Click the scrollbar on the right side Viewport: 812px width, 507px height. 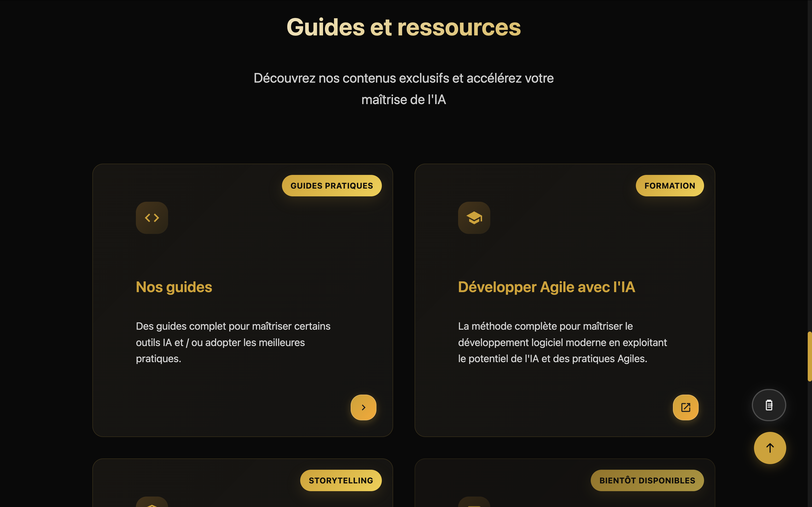[x=810, y=357]
